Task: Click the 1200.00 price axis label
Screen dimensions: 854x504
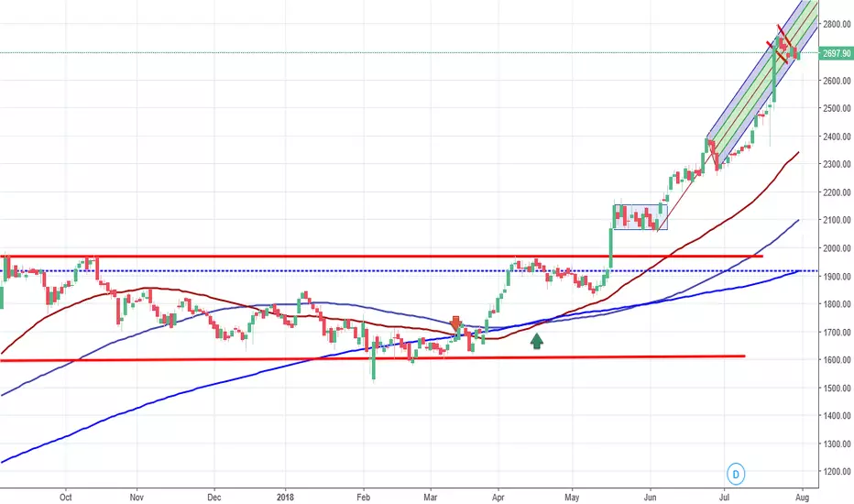Action: [x=837, y=472]
